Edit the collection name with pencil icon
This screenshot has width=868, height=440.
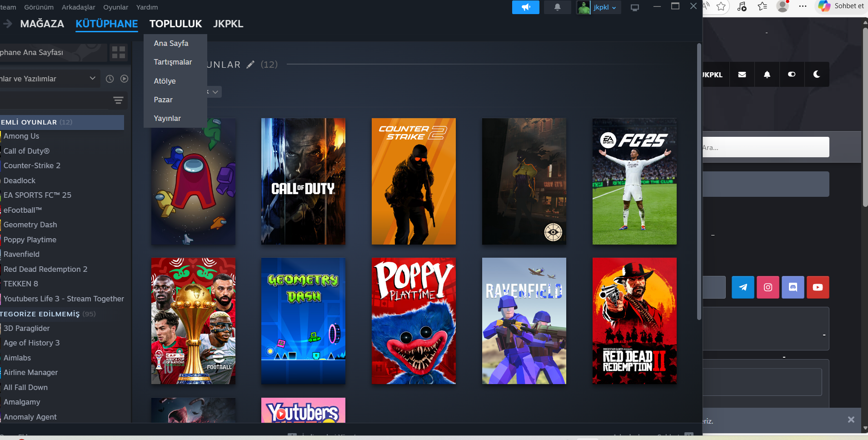(x=250, y=65)
